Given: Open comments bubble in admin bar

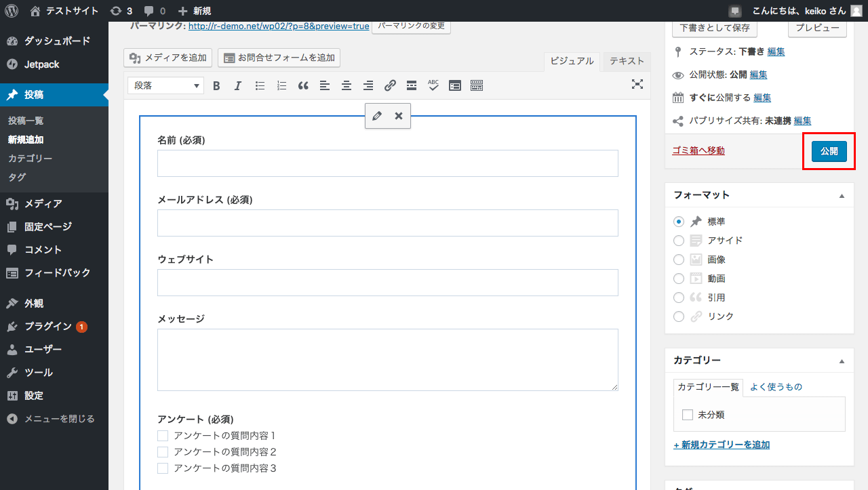Looking at the screenshot, I should 155,11.
